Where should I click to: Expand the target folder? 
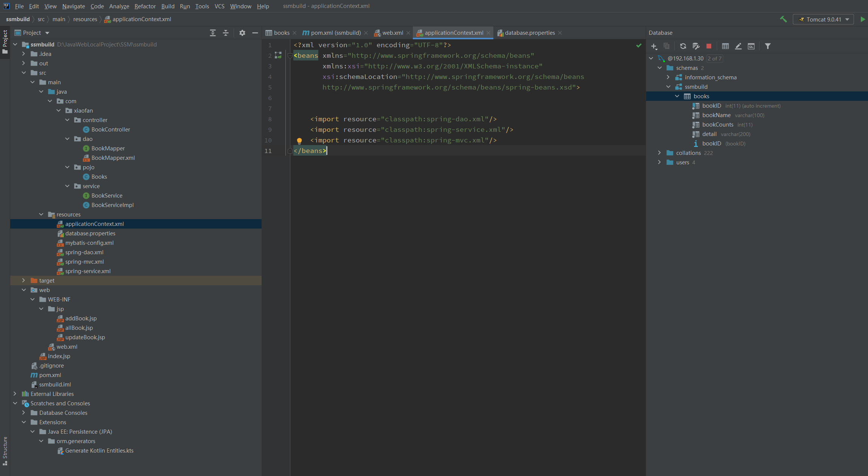click(23, 280)
